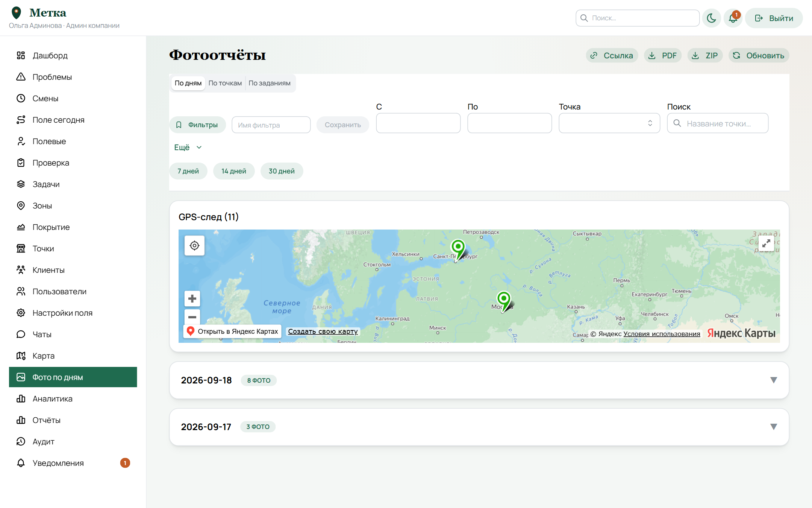Open Настройки поля

[x=73, y=313]
